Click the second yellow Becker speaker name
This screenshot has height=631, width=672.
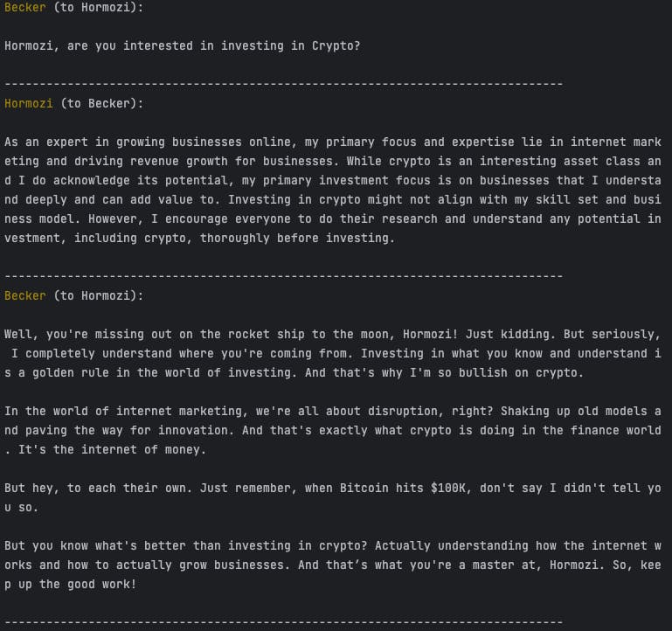[x=24, y=295]
